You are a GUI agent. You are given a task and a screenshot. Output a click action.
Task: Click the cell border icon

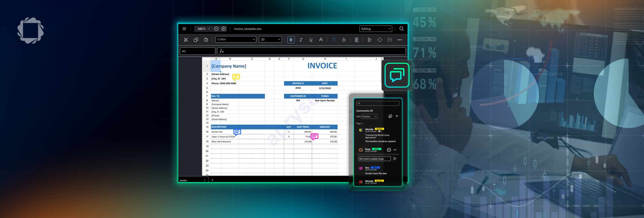point(380,40)
